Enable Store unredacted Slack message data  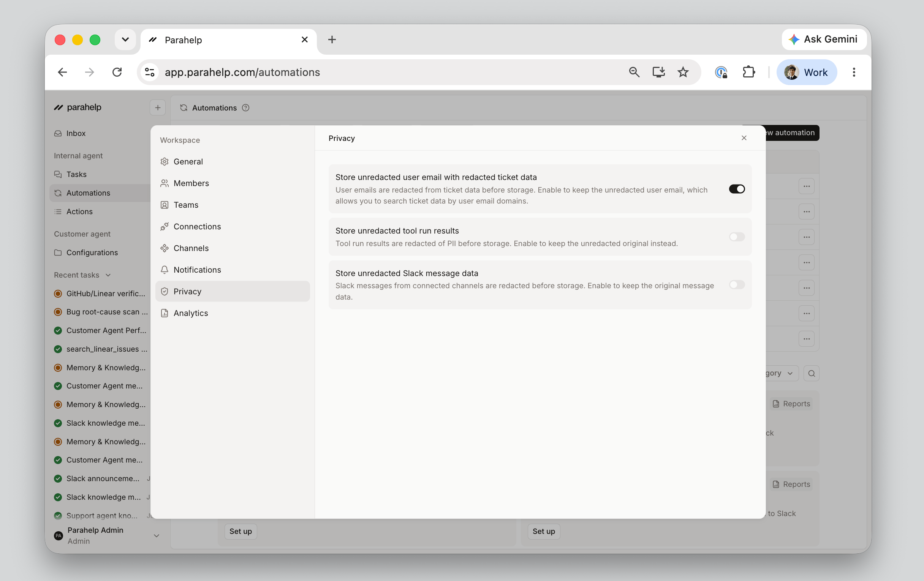click(736, 285)
